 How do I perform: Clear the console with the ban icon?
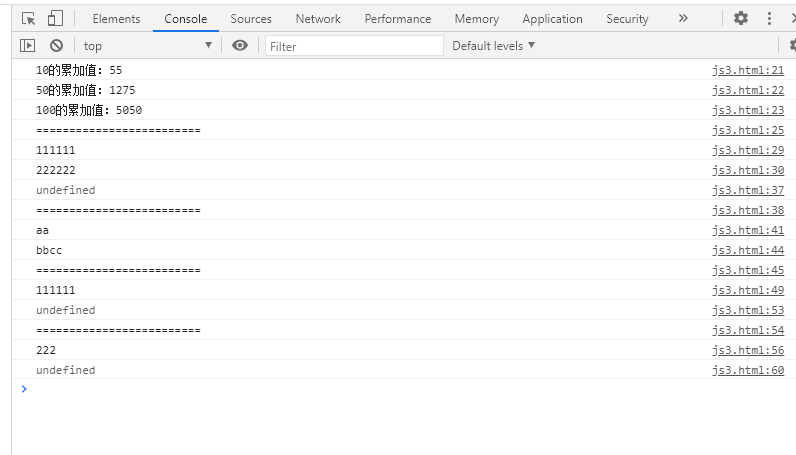point(56,46)
